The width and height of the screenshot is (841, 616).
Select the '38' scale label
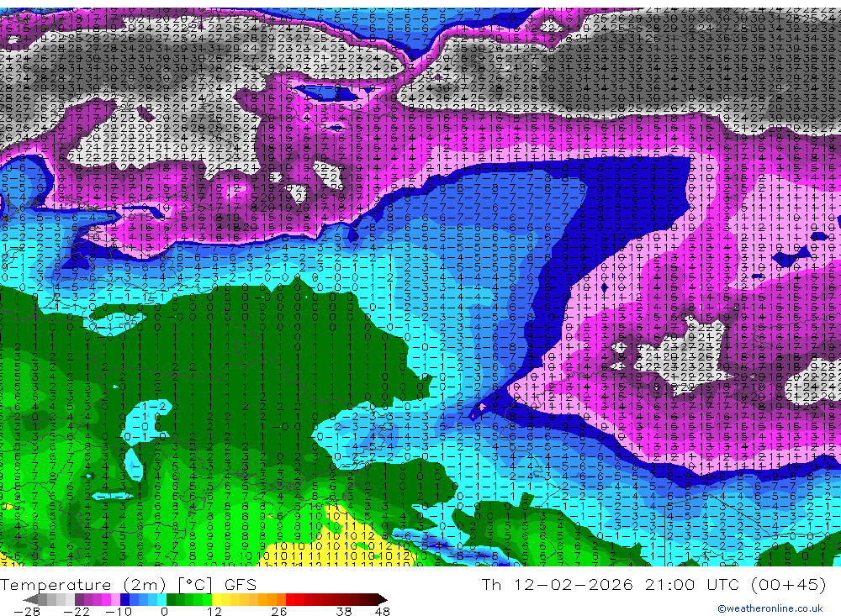pos(344,611)
